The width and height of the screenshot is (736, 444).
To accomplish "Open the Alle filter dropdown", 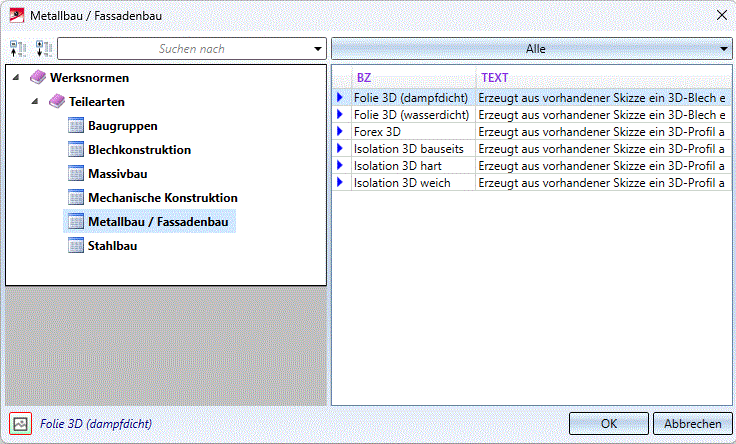I will tap(531, 49).
